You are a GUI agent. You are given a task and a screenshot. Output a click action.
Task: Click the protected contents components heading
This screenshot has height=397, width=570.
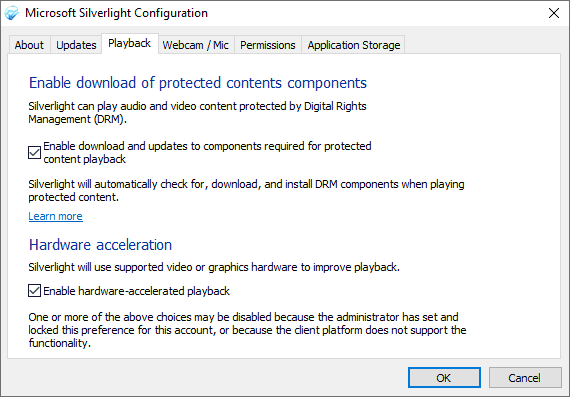[x=198, y=83]
